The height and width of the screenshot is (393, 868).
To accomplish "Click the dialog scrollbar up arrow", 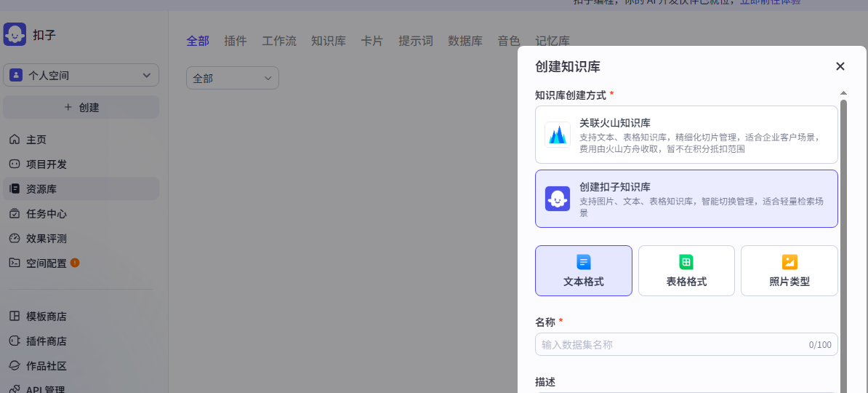I will 843,92.
